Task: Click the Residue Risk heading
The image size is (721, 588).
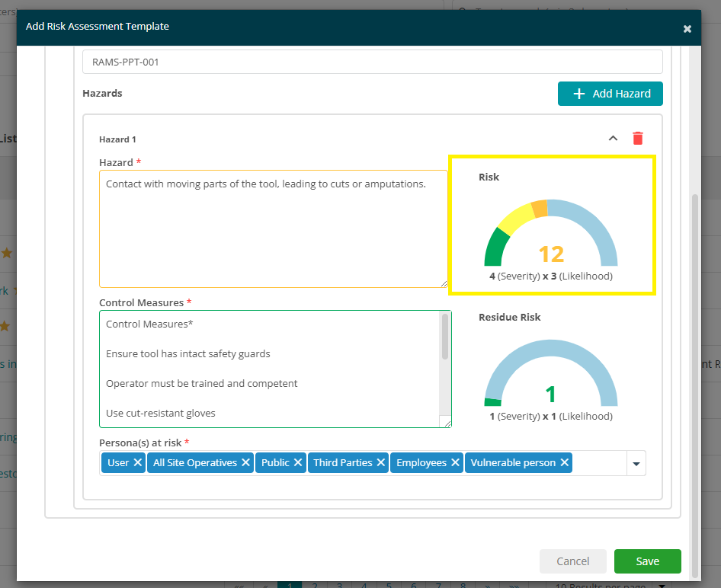Action: pyautogui.click(x=509, y=317)
